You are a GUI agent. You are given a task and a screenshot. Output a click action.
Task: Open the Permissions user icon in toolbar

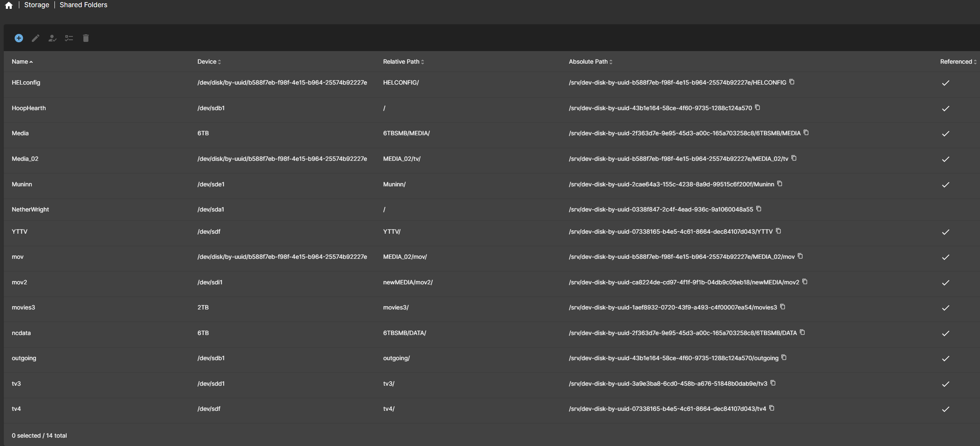click(52, 38)
